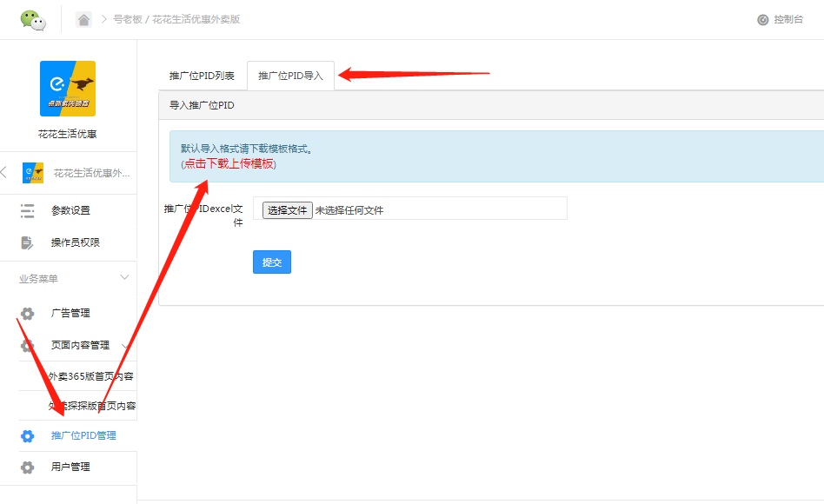Click the back chevron beside 花花生活优惠外

[x=4, y=172]
